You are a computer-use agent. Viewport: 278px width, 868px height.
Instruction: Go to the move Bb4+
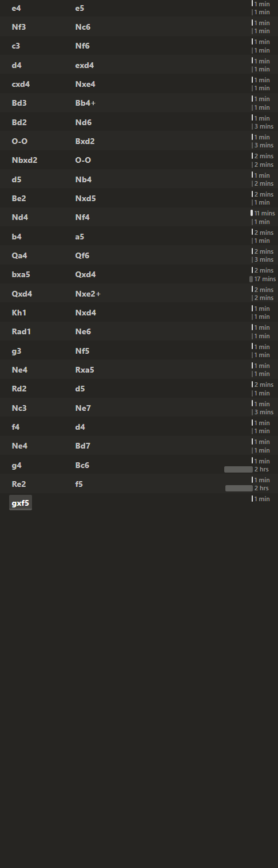point(85,103)
